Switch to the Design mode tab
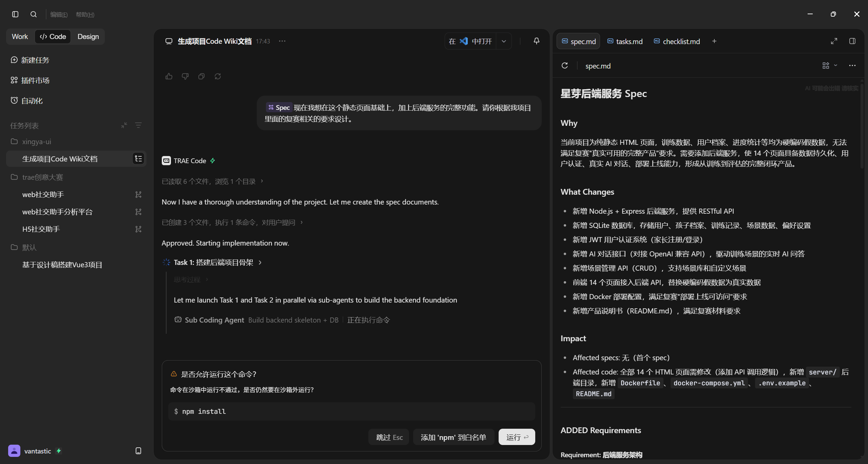 88,37
